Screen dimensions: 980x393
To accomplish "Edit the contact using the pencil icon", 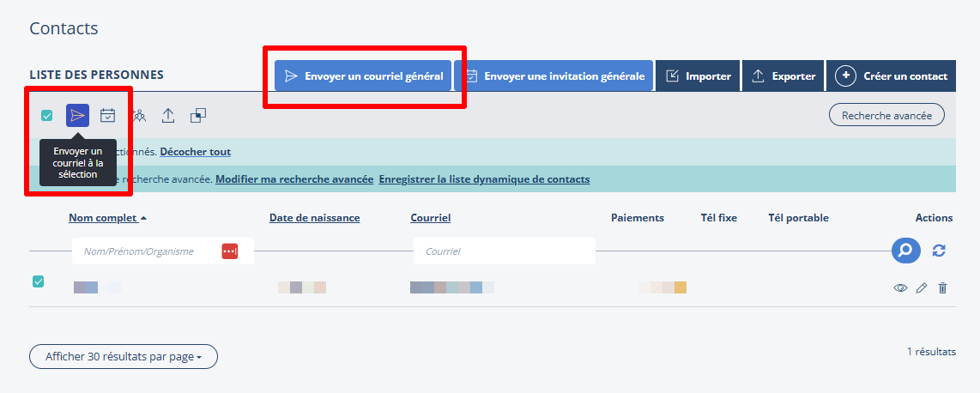I will [922, 288].
